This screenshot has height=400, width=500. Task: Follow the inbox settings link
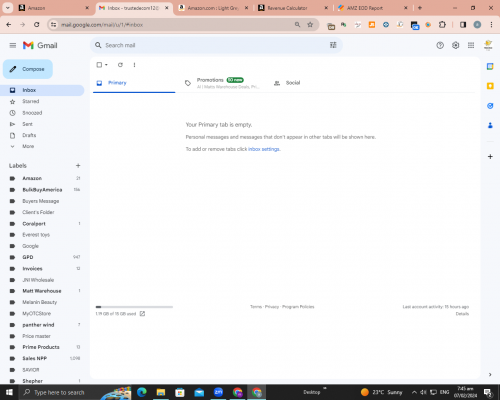point(264,149)
